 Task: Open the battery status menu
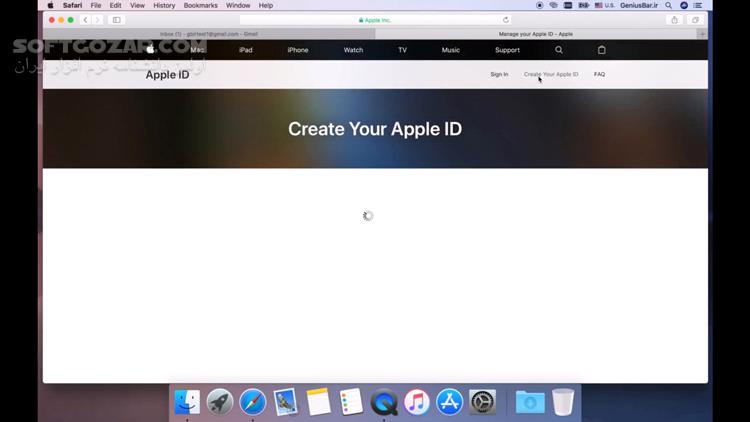[584, 6]
